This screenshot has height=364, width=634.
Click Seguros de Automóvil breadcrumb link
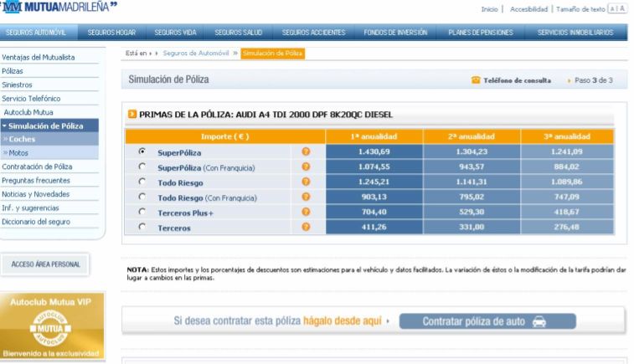196,53
